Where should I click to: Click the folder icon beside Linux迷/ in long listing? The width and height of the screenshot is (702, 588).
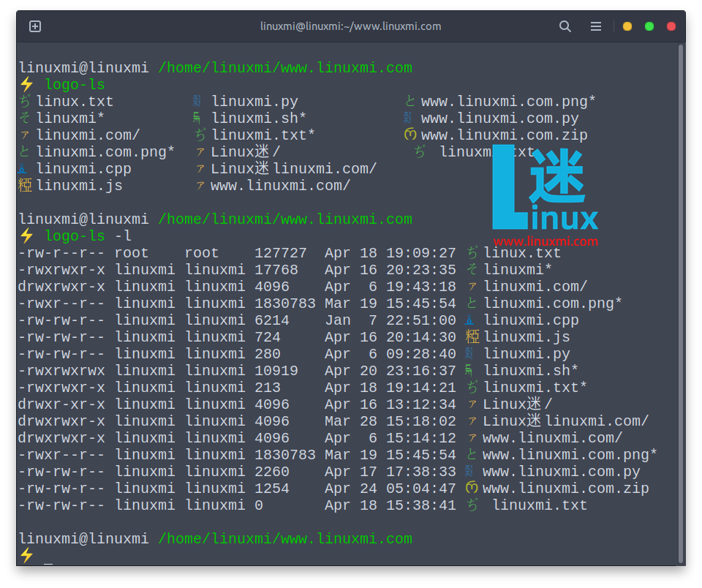[x=472, y=404]
